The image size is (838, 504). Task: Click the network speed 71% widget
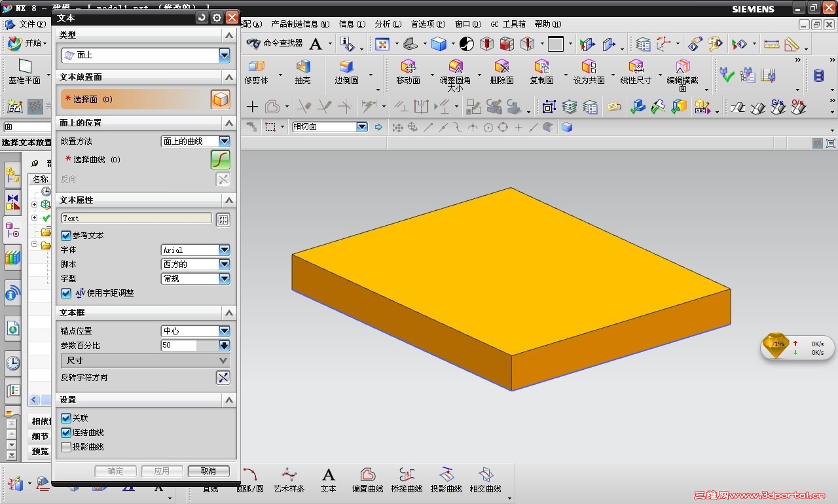click(797, 348)
